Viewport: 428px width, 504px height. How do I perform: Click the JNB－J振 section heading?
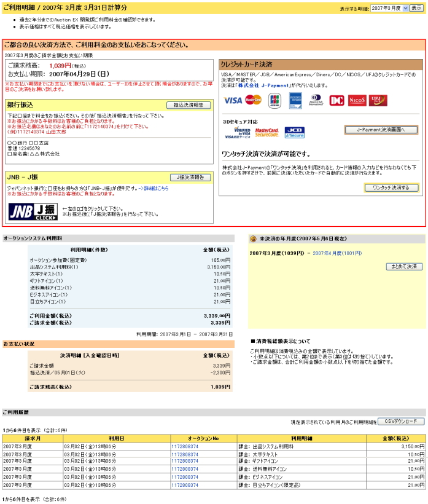[x=23, y=177]
